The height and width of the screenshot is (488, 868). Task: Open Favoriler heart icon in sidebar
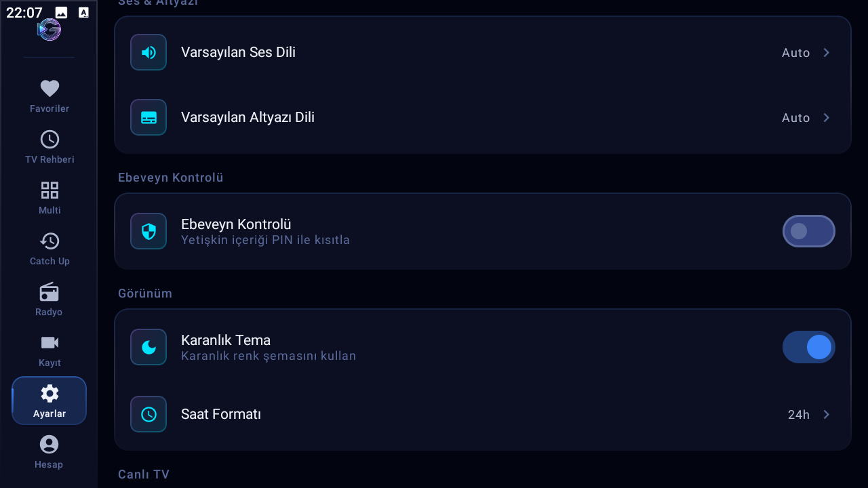click(50, 89)
